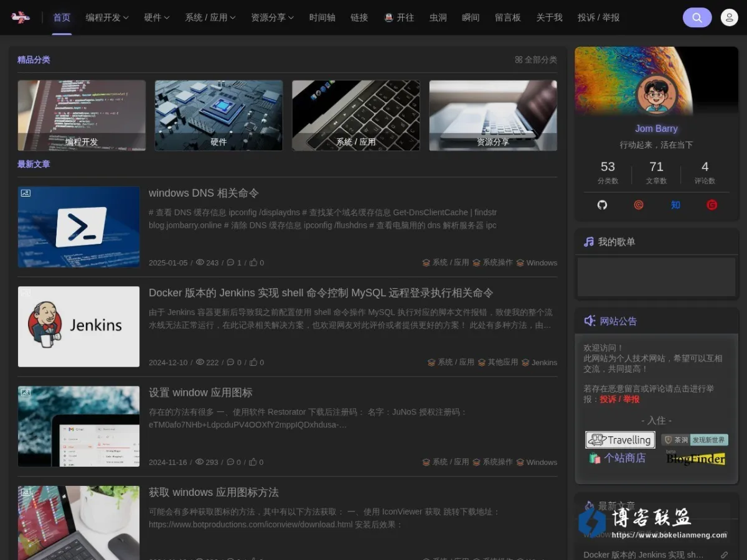Open the 茶洞 发现新世界 badge

click(x=695, y=440)
